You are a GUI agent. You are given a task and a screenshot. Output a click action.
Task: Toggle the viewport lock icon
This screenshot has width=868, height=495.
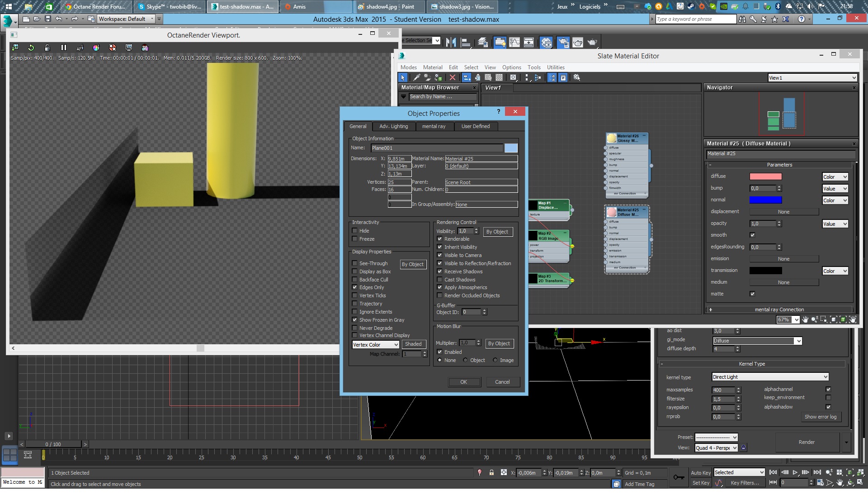[47, 48]
